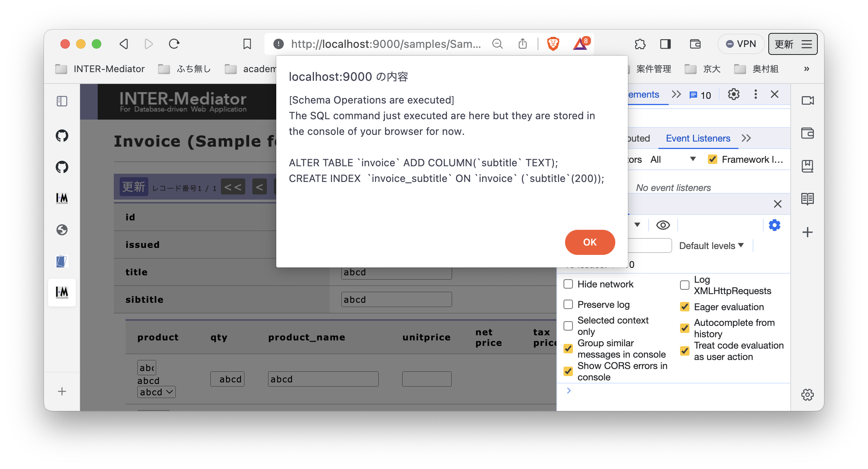Click the product_name input field
This screenshot has height=469, width=868.
(323, 379)
